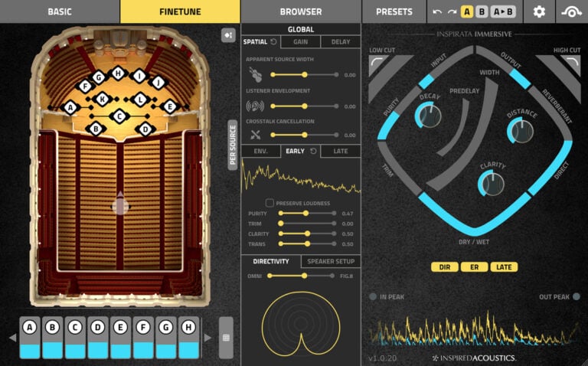Image resolution: width=588 pixels, height=366 pixels.
Task: Select source K on the stage
Action: [102, 100]
